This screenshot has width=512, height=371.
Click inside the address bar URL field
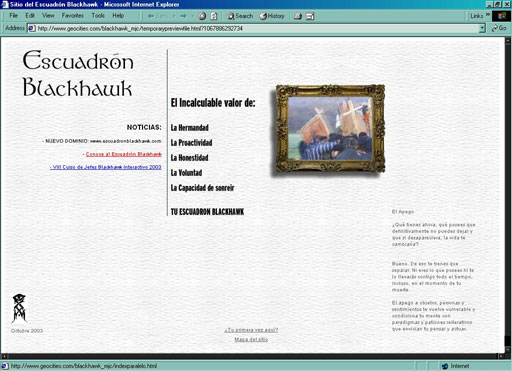coord(253,28)
